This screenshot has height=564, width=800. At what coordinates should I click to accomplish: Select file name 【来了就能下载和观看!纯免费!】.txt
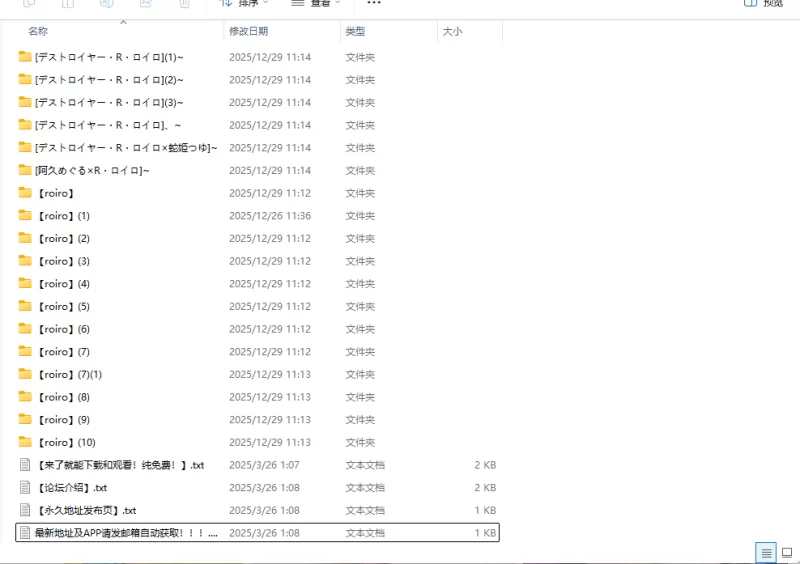click(x=120, y=465)
